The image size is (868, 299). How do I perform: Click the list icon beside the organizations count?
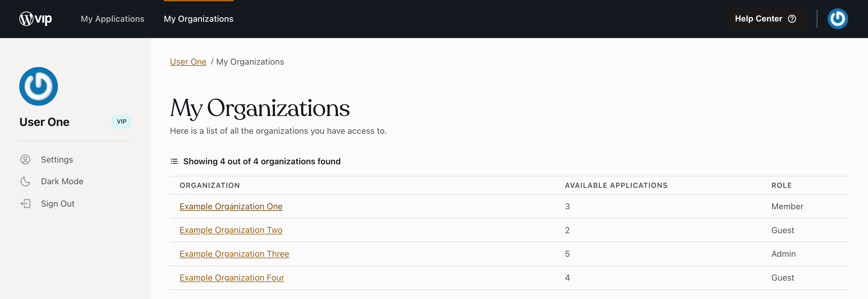pos(174,161)
